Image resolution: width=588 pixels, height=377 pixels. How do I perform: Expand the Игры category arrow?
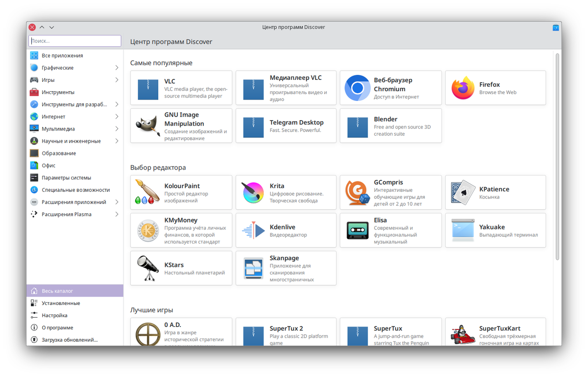tap(117, 80)
